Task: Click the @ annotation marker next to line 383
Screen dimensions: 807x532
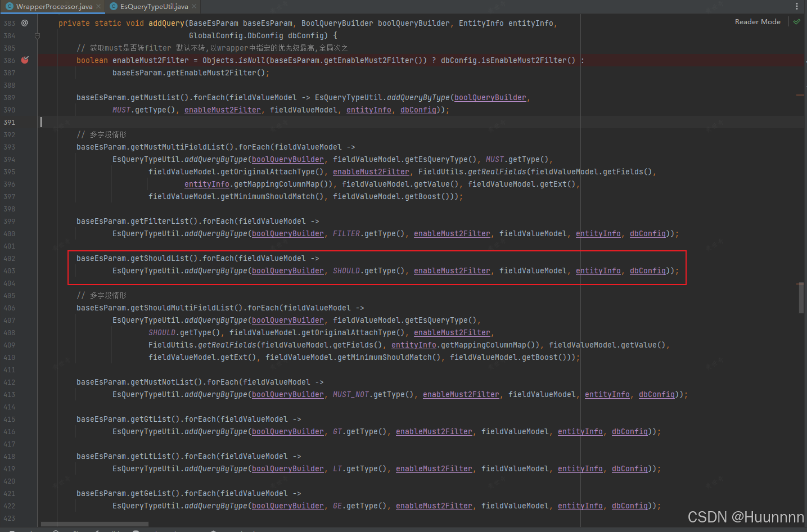Action: coord(24,22)
